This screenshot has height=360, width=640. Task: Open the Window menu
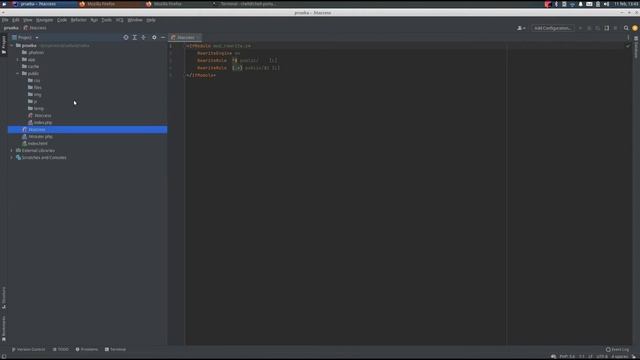click(135, 20)
